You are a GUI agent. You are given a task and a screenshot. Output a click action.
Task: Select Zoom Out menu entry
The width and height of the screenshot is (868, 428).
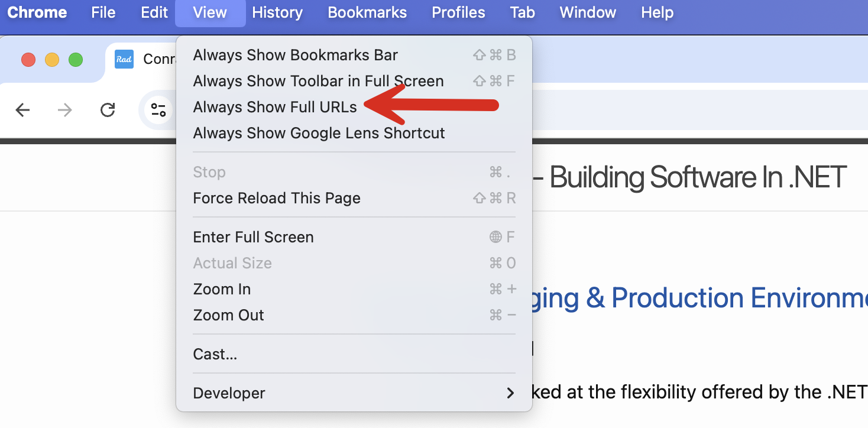coord(228,315)
